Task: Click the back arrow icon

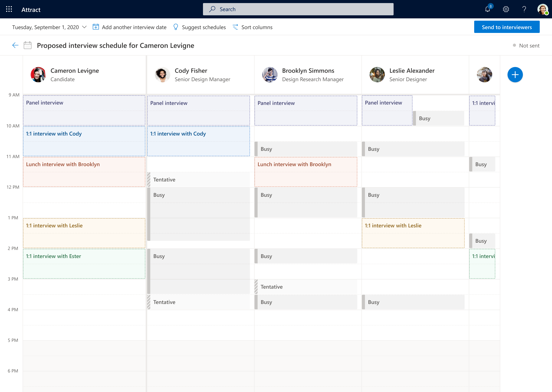Action: tap(15, 45)
